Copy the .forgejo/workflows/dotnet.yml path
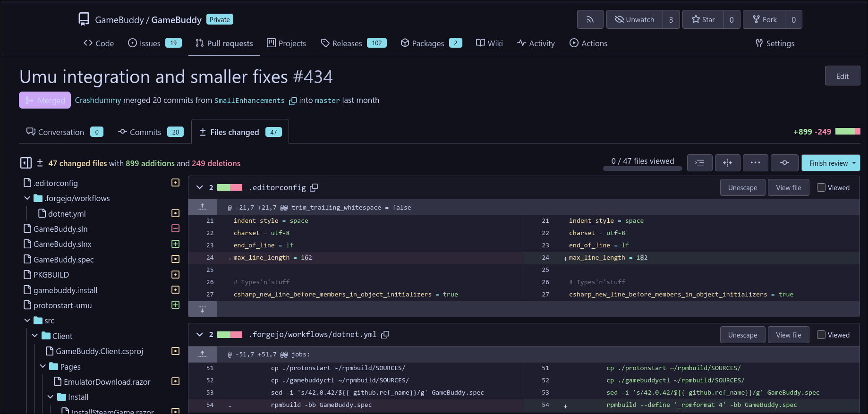The width and height of the screenshot is (868, 414). pyautogui.click(x=385, y=335)
